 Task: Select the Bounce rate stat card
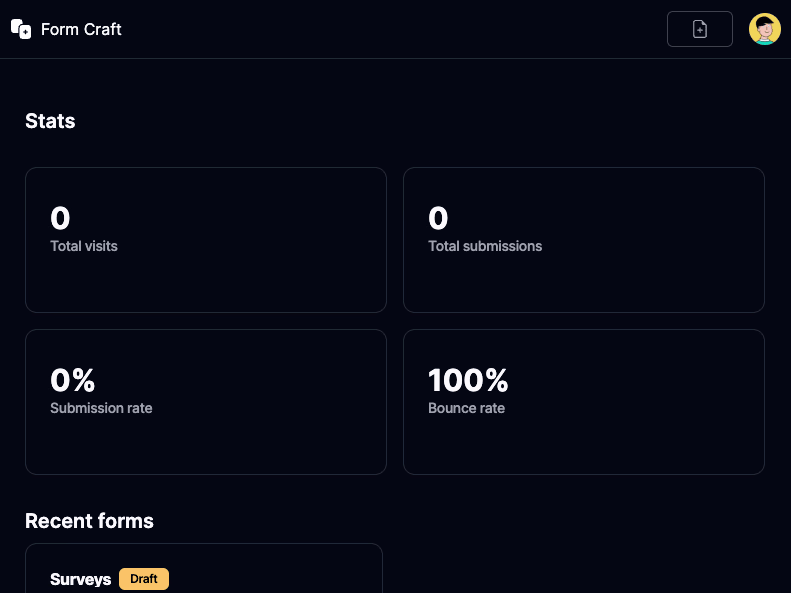(x=583, y=402)
